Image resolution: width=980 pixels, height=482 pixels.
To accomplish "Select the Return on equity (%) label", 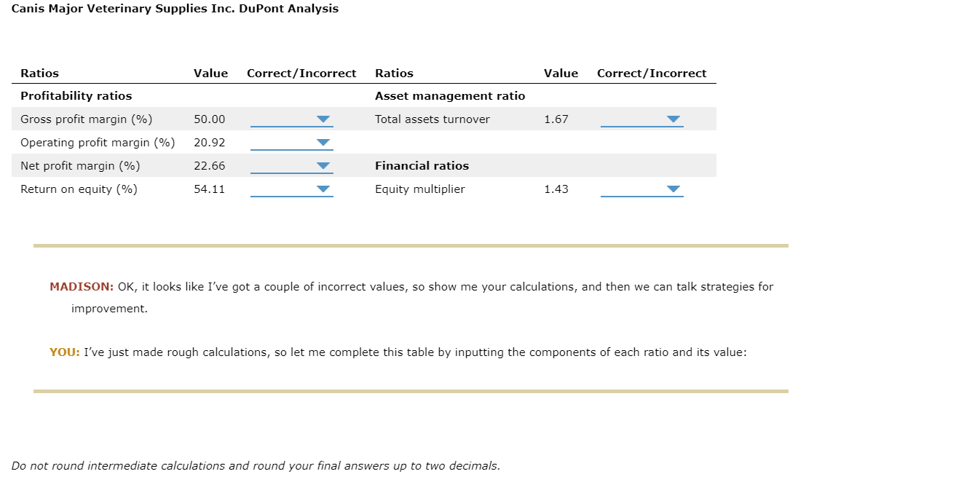I will (x=79, y=189).
